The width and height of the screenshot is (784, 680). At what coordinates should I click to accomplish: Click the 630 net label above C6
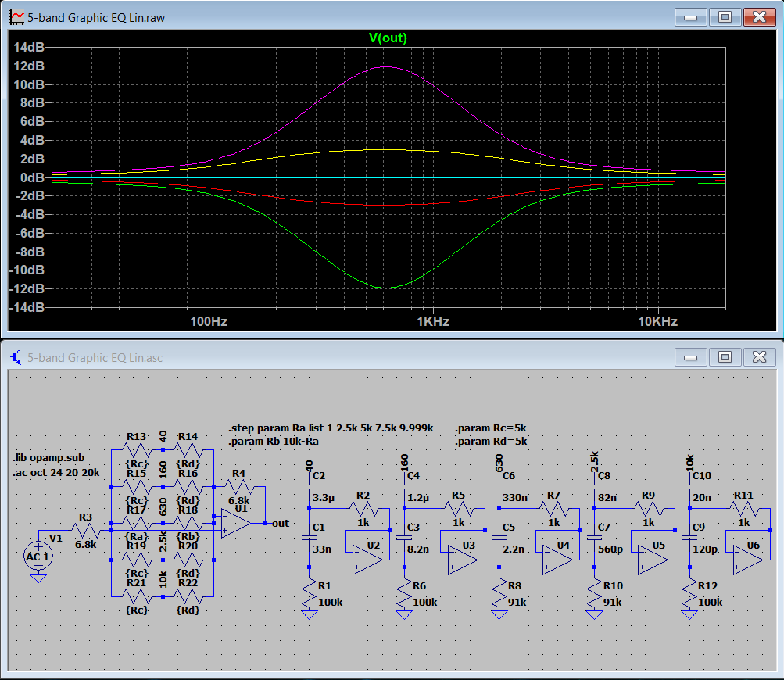pos(499,463)
